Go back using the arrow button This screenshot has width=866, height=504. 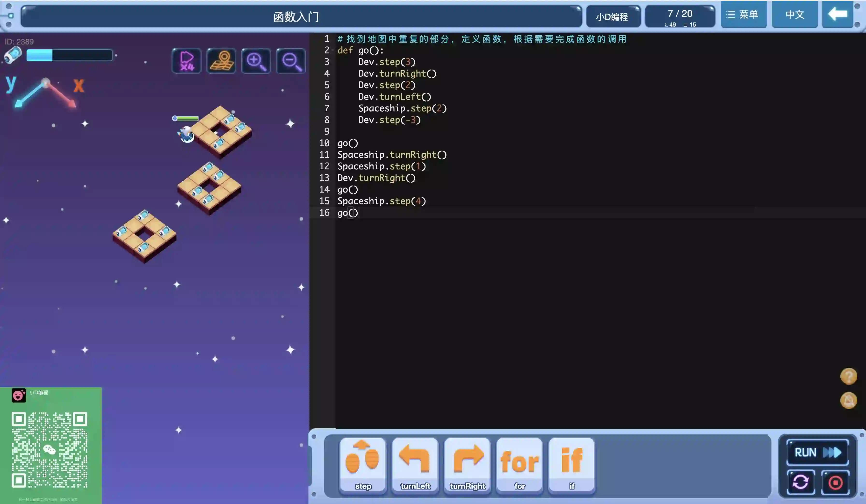click(837, 14)
